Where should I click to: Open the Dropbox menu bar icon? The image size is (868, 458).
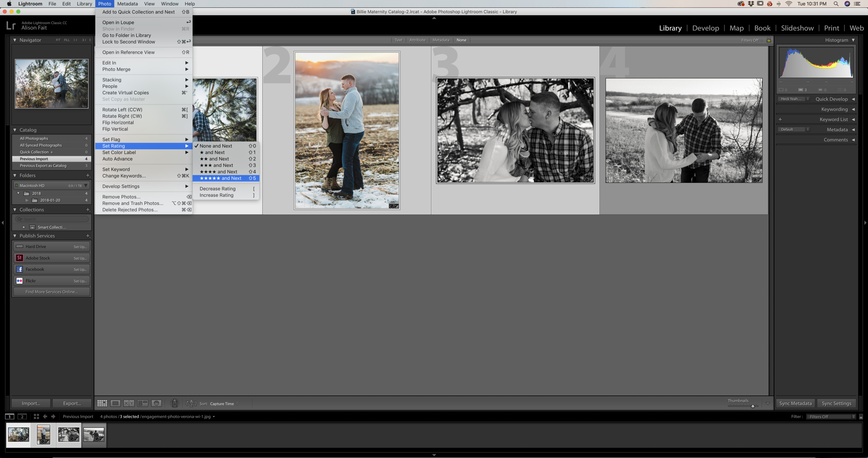click(751, 4)
